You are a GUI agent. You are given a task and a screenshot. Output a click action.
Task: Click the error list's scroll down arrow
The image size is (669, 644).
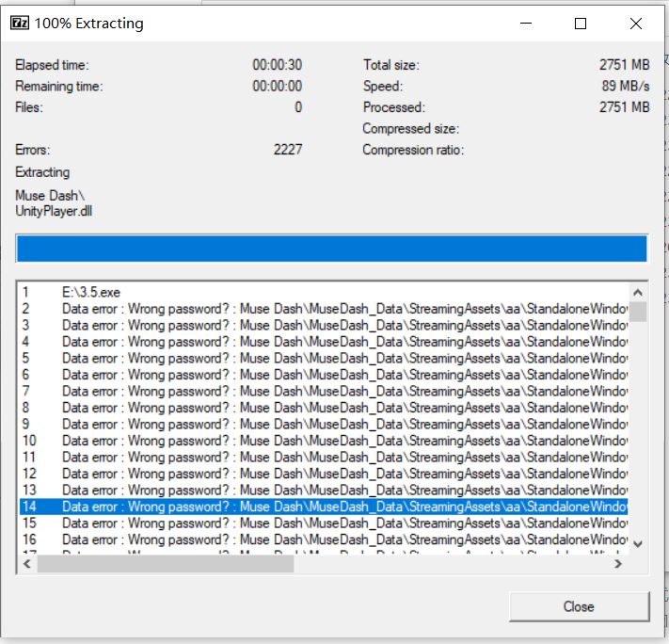coord(638,543)
